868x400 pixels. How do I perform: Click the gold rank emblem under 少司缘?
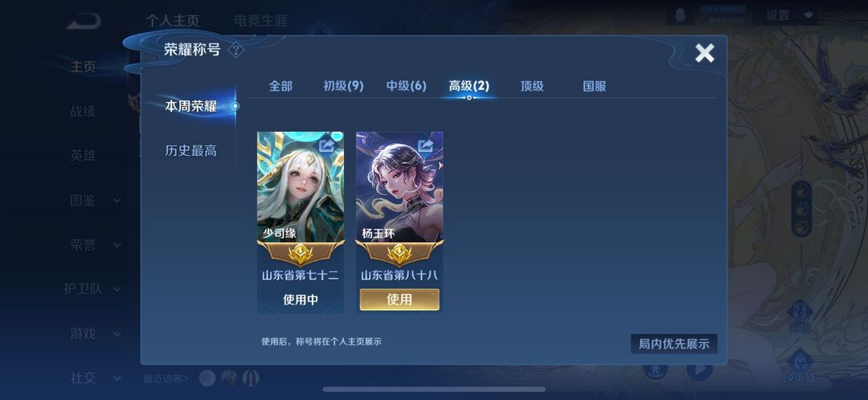[301, 255]
